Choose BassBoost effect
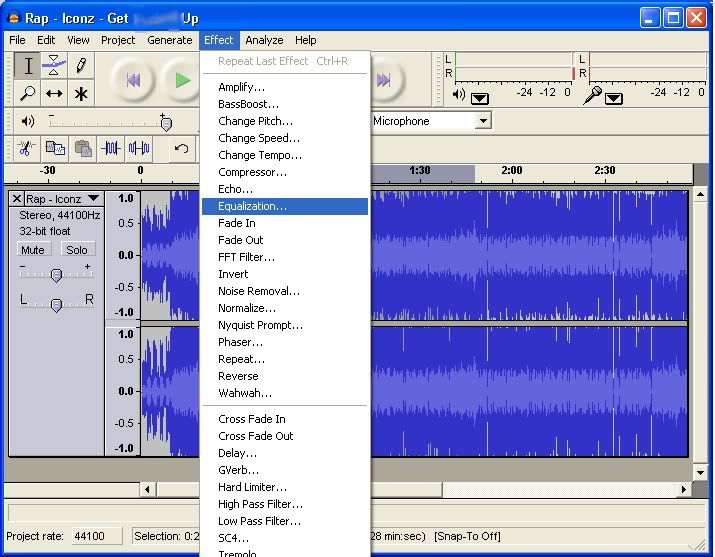The height and width of the screenshot is (557, 715). click(285, 104)
